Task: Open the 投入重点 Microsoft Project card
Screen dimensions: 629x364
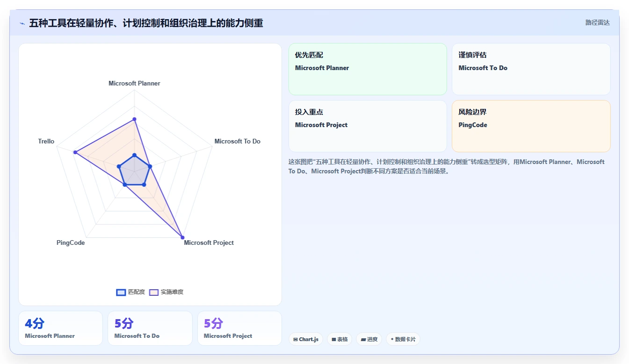Action: (x=368, y=126)
